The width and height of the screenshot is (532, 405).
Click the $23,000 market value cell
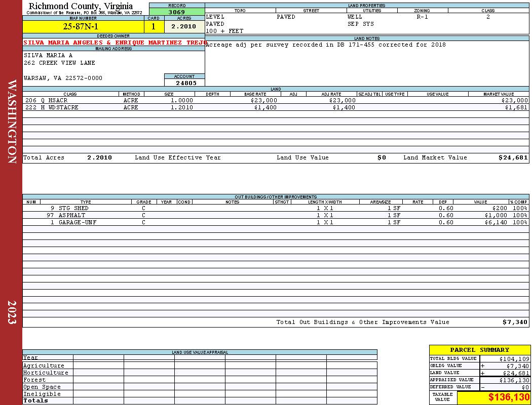(514, 100)
